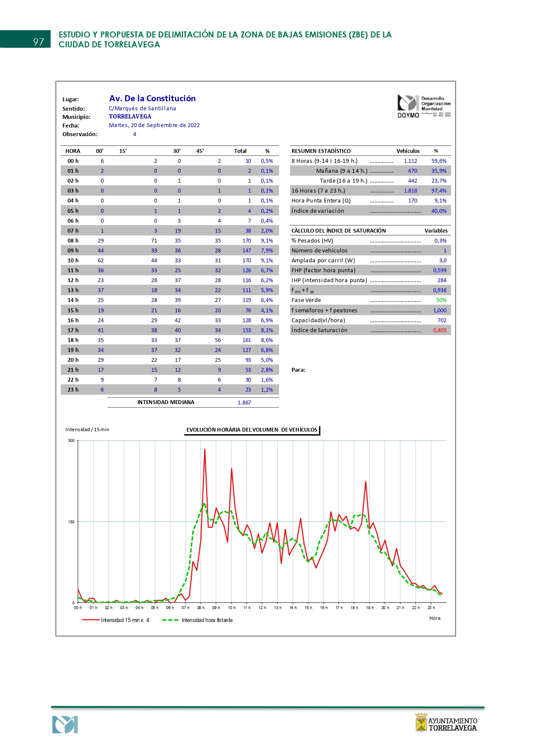534x756 pixels.
Task: Click the page number 97 badge
Action: (x=38, y=41)
